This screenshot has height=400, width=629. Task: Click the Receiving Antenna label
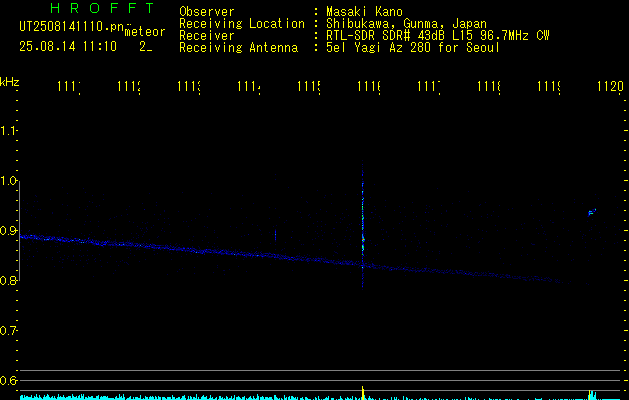[239, 48]
